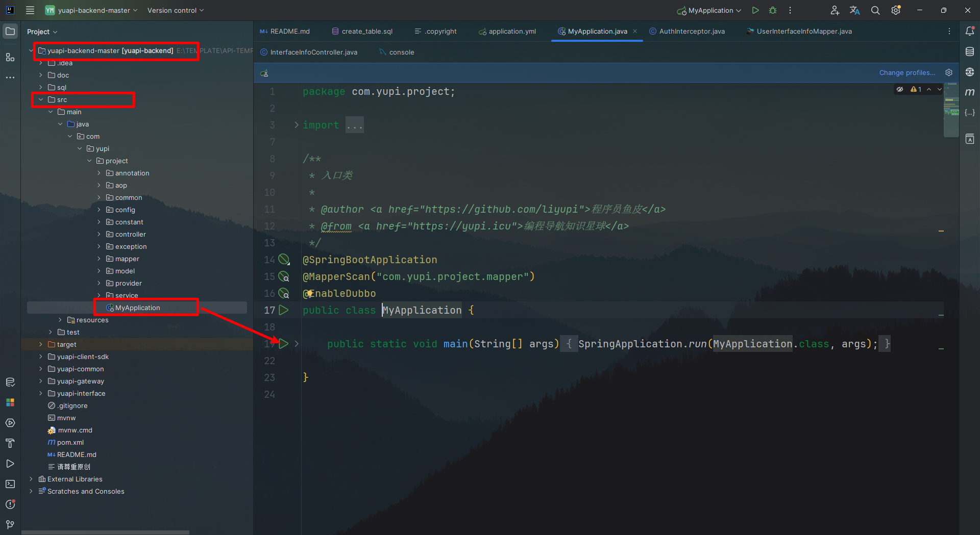Open profile settings gear in the banner

tap(949, 72)
